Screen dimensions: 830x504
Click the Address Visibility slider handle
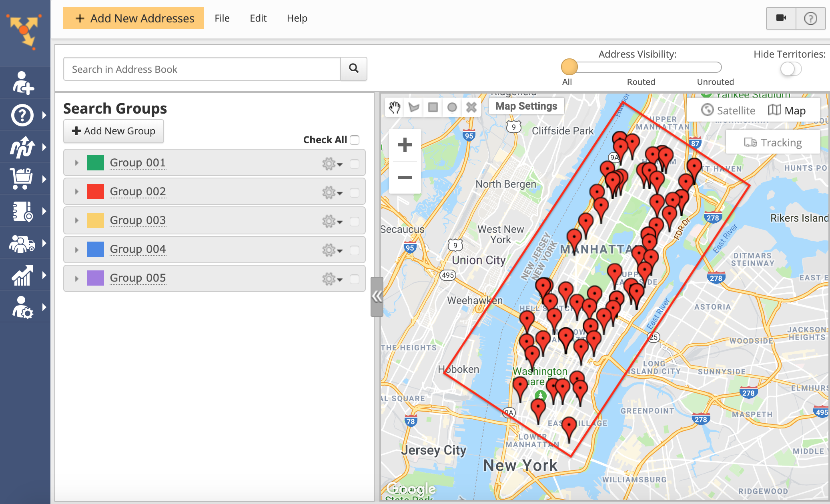[x=569, y=67]
